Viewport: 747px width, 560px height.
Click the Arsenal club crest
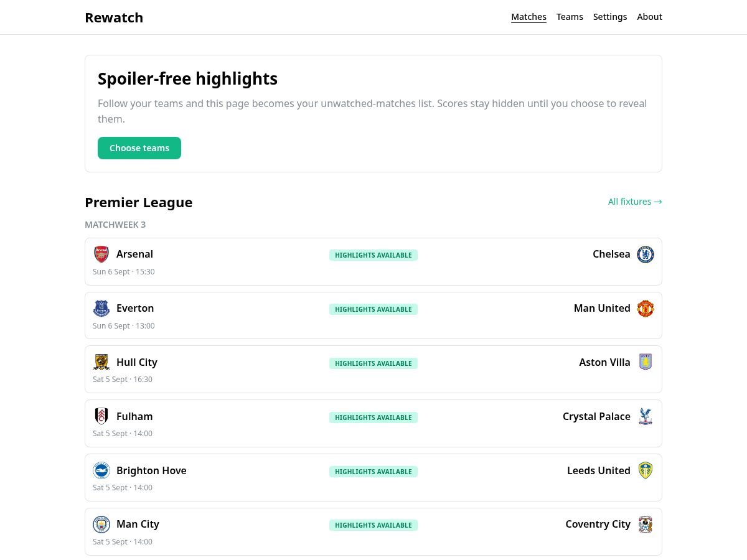[x=101, y=254]
